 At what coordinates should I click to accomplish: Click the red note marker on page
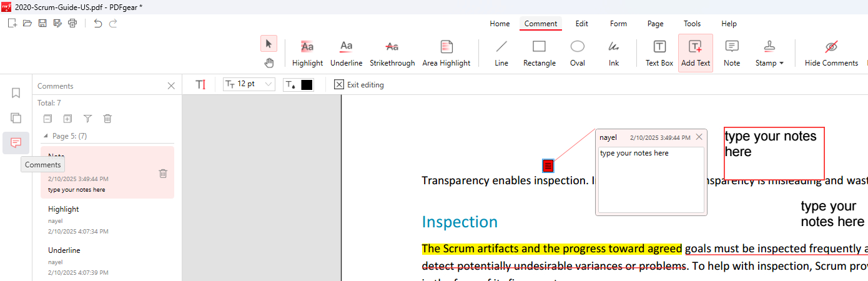coord(548,165)
